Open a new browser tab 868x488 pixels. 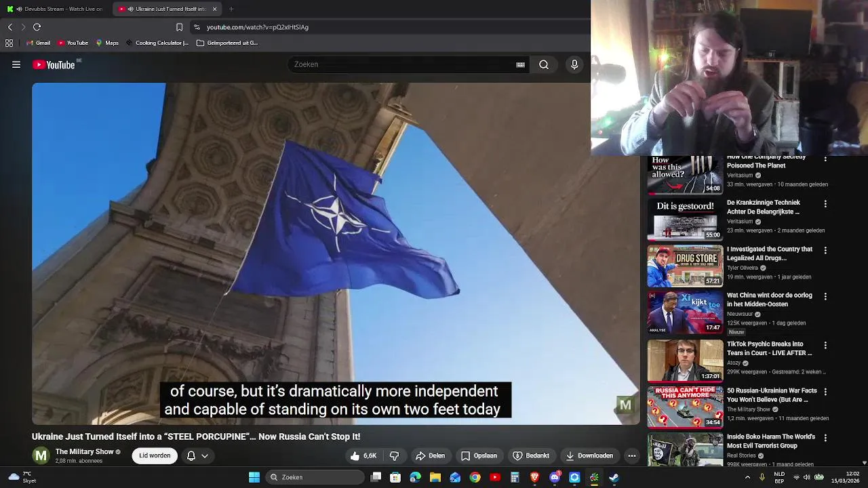point(231,9)
